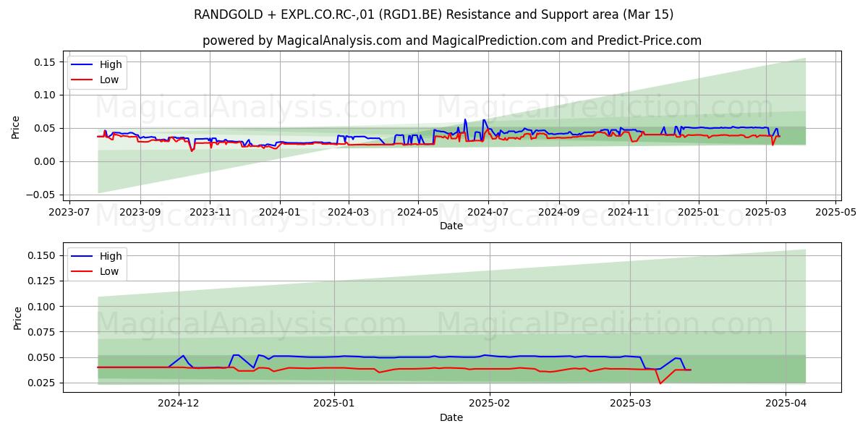Click the chart title mentioning RGD1.BE
The height and width of the screenshot is (434, 868).
coord(434,14)
